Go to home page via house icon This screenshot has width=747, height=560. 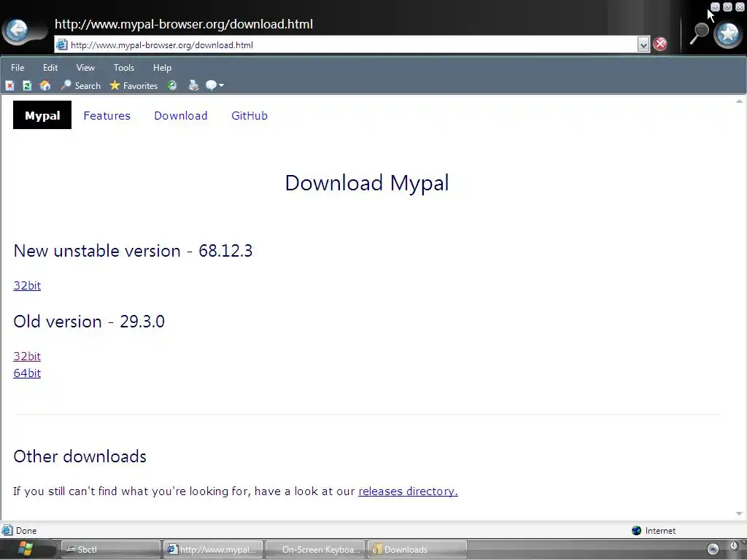[x=45, y=86]
